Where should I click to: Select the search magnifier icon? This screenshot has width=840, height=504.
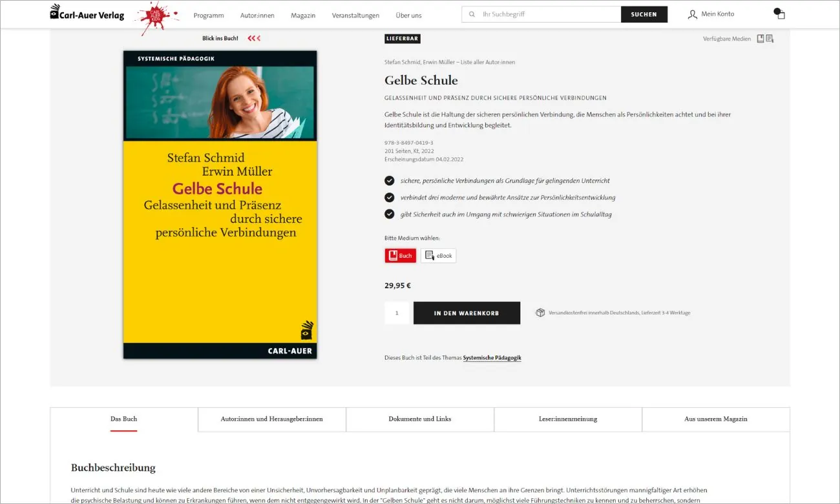[471, 13]
